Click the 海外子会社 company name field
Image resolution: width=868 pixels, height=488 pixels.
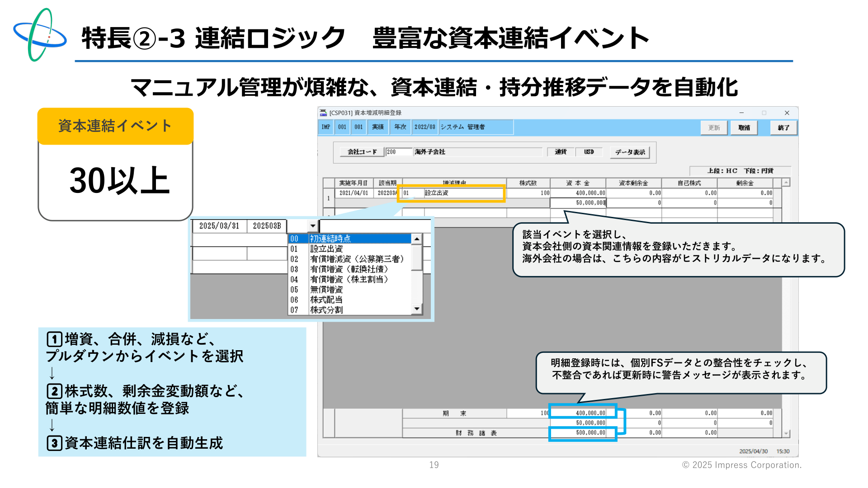tap(478, 152)
